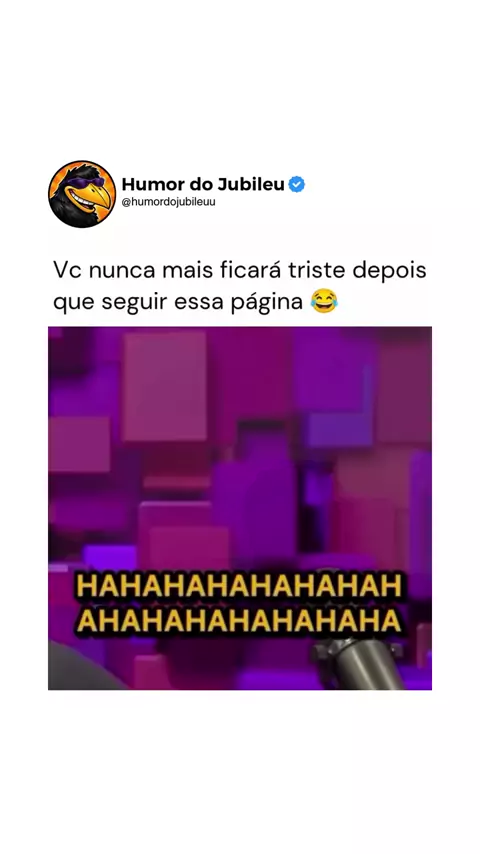Click the blue-violet block on video's right
Viewport: 480px width, 854px height.
[339, 429]
